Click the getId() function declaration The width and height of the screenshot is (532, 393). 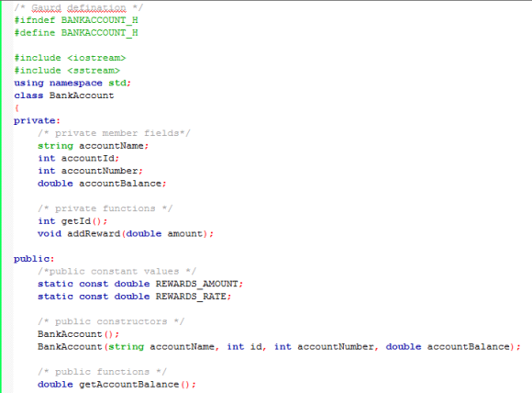72,221
